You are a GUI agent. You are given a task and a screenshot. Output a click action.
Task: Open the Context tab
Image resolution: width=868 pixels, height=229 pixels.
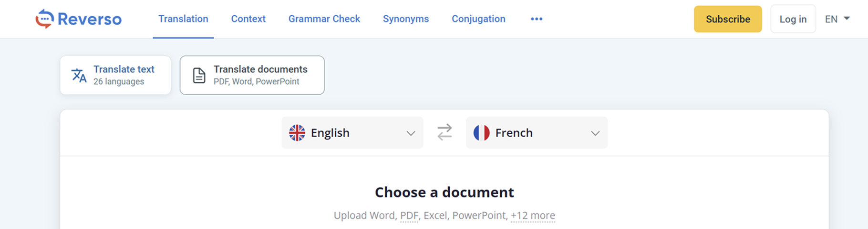coord(248,19)
